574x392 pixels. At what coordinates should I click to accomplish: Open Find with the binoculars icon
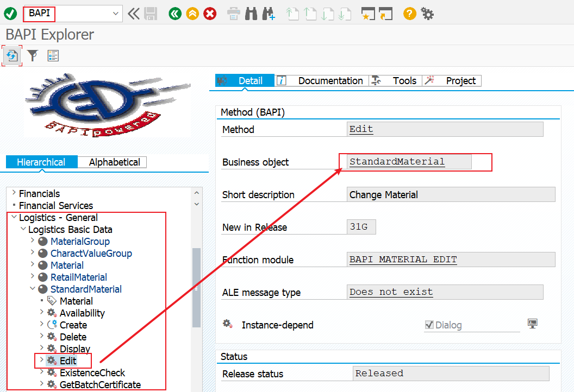251,14
